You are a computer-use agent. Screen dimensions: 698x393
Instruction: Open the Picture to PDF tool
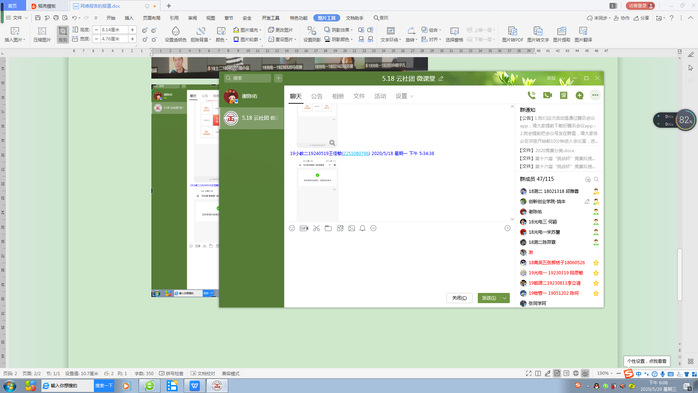[x=512, y=34]
